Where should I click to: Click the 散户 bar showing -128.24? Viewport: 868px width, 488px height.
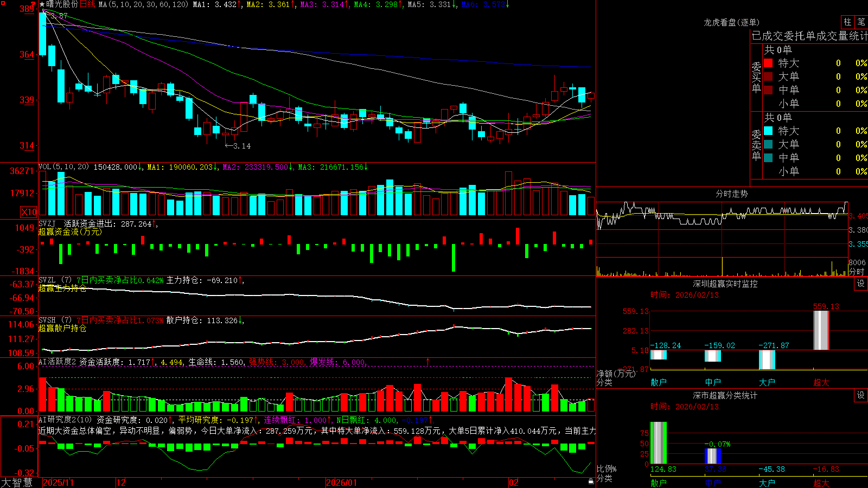(659, 355)
